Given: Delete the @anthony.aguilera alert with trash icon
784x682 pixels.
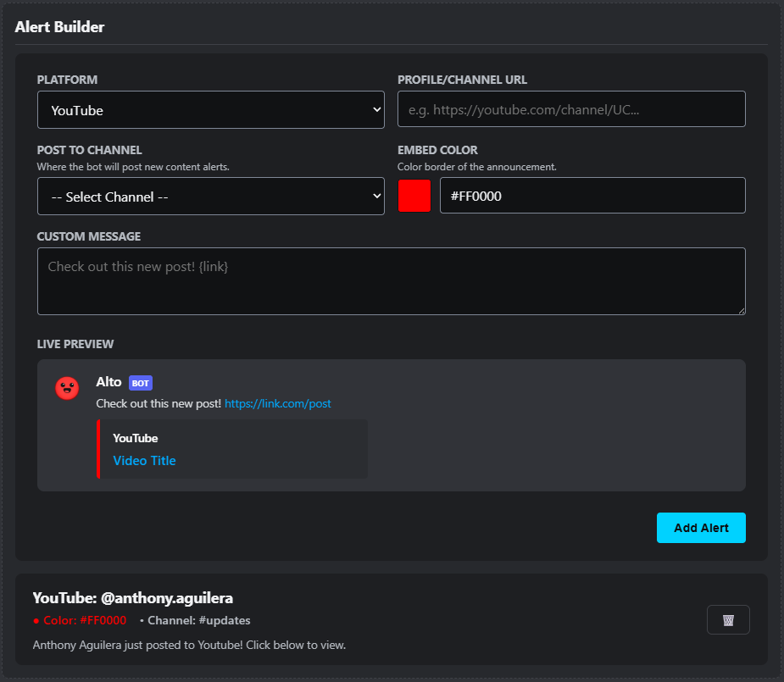Looking at the screenshot, I should tap(728, 619).
